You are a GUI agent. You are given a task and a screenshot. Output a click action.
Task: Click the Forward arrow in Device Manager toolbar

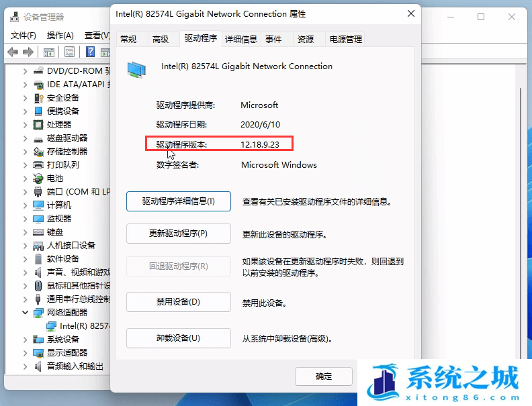(28, 52)
